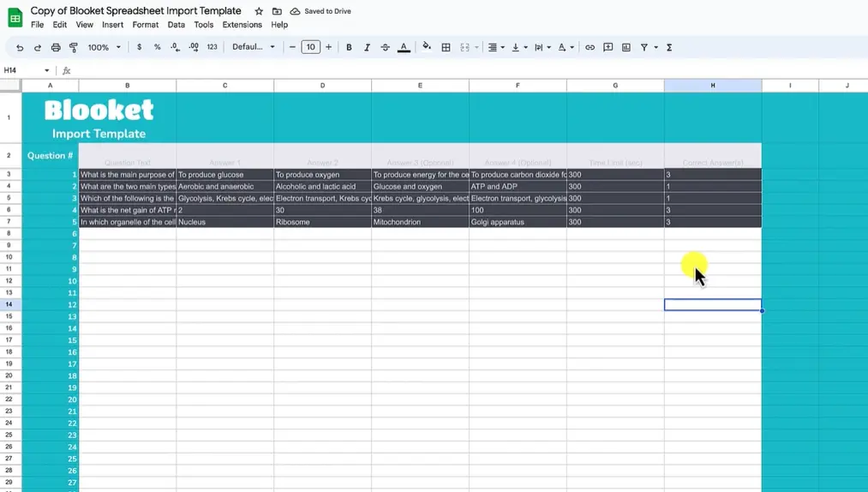Click the Borders icon
Screen dimensions: 868x492
(x=446, y=48)
